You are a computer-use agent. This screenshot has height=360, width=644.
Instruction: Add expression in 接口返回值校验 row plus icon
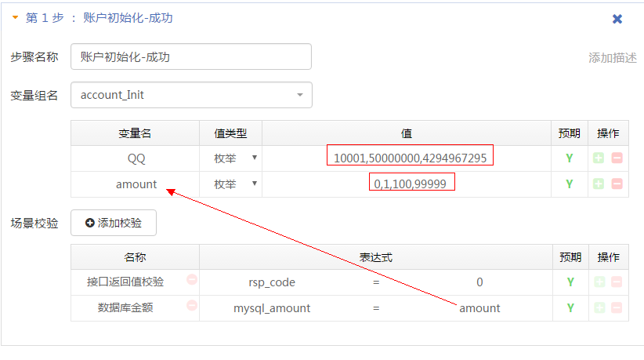coord(599,282)
